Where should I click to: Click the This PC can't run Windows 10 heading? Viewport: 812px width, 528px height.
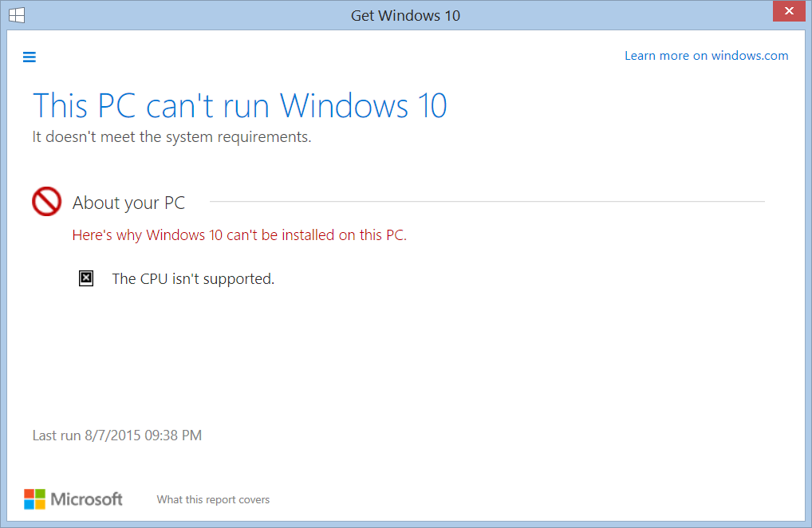click(x=240, y=105)
